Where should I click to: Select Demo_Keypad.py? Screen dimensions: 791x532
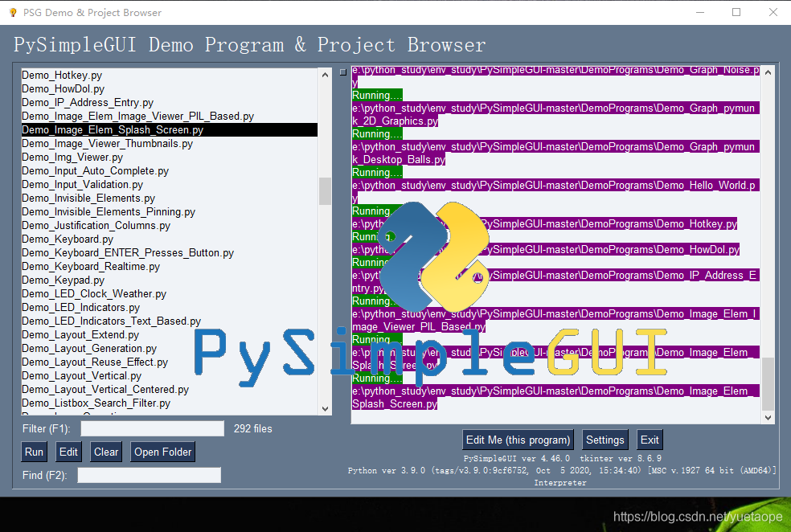170,280
